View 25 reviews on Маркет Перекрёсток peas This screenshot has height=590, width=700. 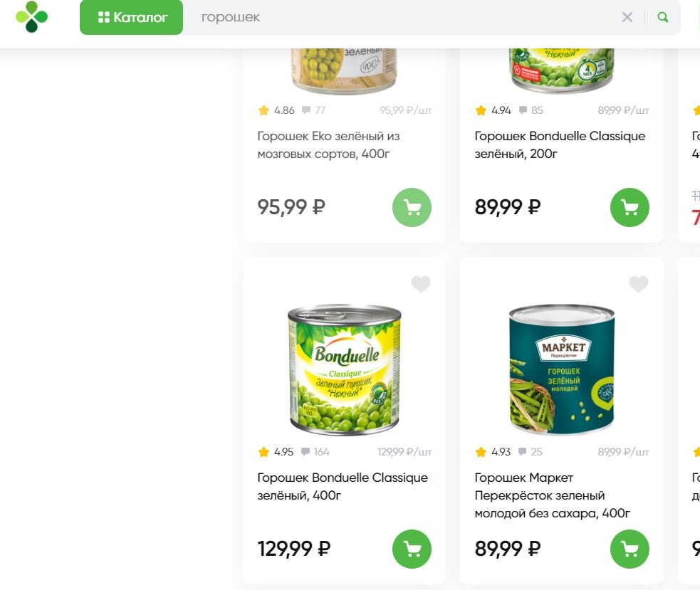pyautogui.click(x=531, y=452)
